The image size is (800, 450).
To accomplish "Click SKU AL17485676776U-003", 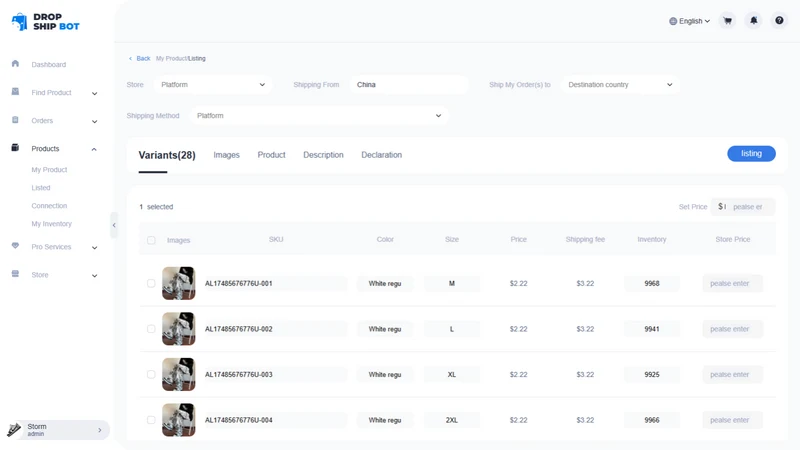I will 239,374.
